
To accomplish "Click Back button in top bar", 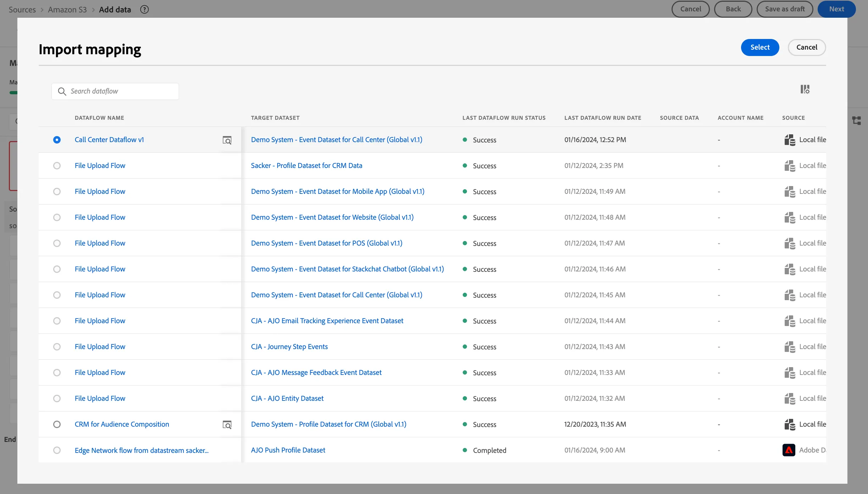I will tap(733, 9).
